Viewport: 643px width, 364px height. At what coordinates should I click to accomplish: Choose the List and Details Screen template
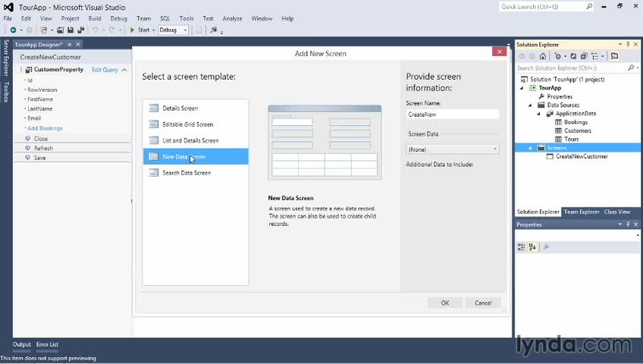[x=196, y=140]
